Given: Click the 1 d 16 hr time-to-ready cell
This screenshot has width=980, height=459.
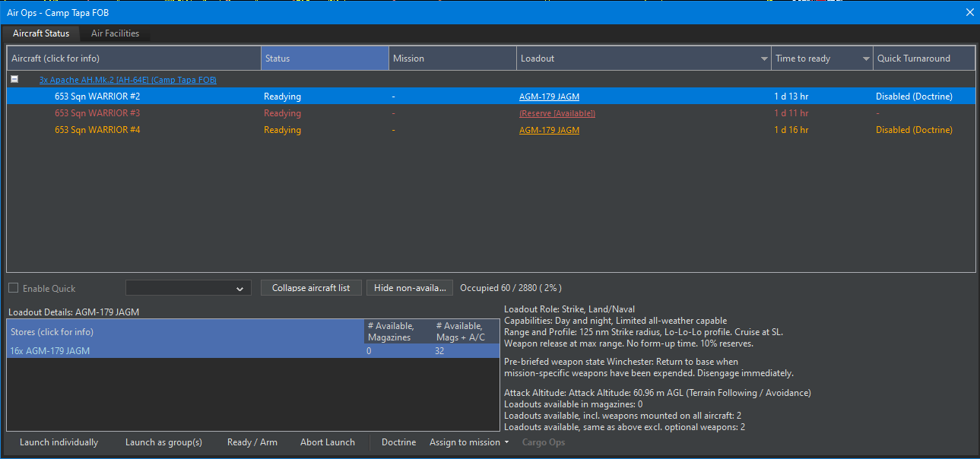Looking at the screenshot, I should (x=791, y=130).
